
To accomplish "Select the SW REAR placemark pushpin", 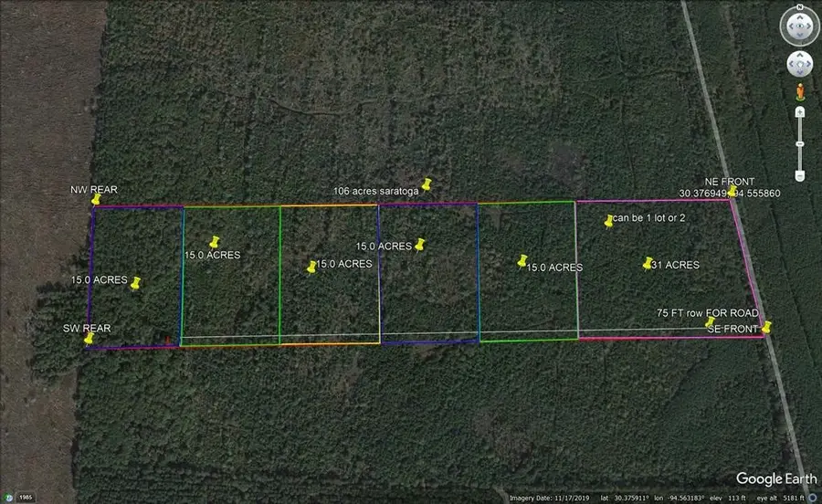I will click(90, 338).
